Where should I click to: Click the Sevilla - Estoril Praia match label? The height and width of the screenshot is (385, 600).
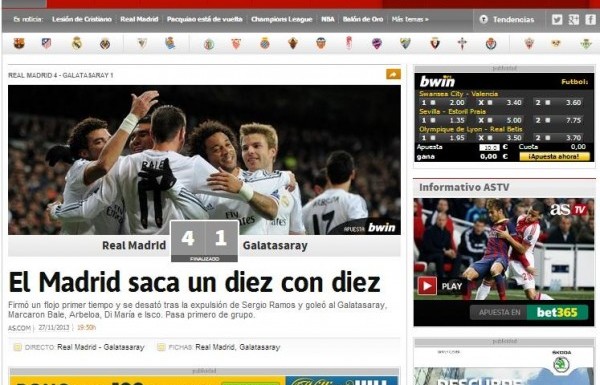[452, 111]
